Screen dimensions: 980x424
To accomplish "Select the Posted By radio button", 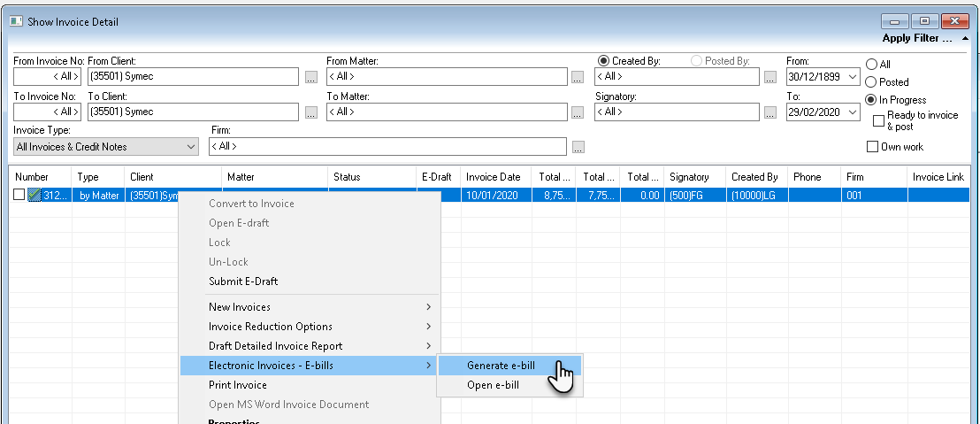I will click(696, 61).
